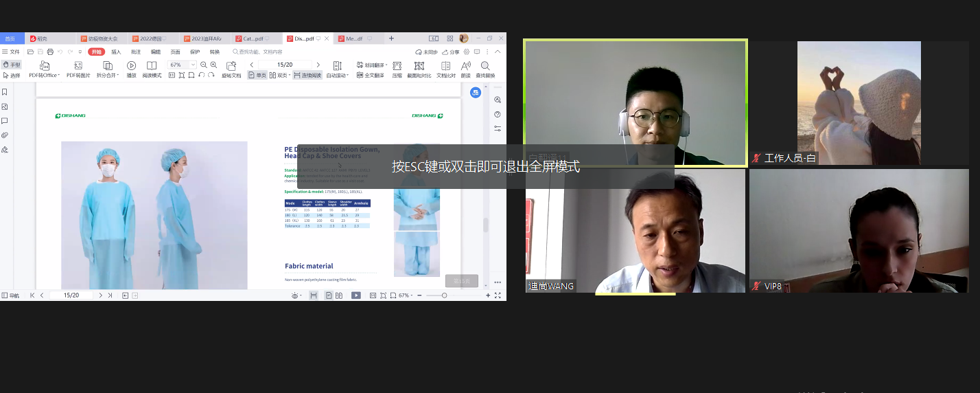
Task: Switch to the Cat...pdf document tab
Action: tap(256, 38)
